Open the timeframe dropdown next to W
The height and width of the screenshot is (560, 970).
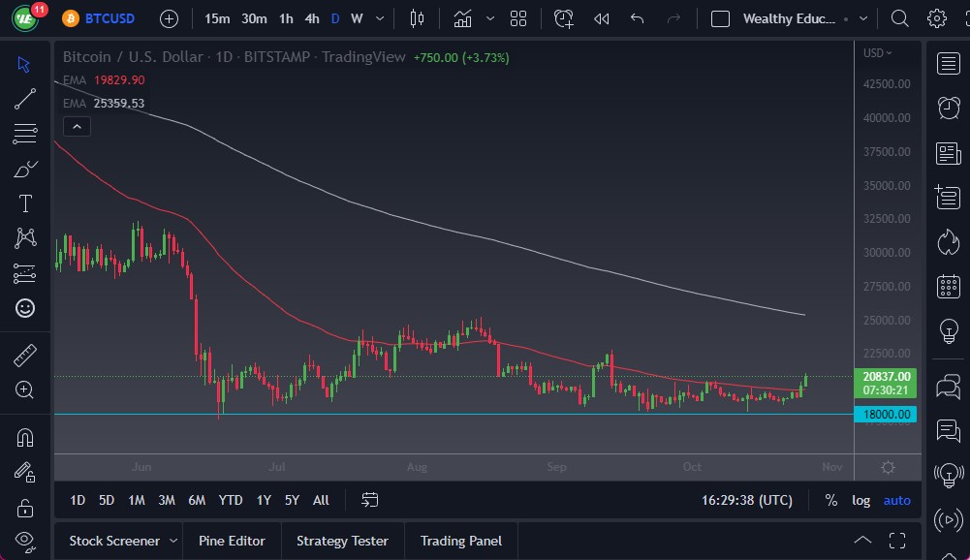(378, 17)
